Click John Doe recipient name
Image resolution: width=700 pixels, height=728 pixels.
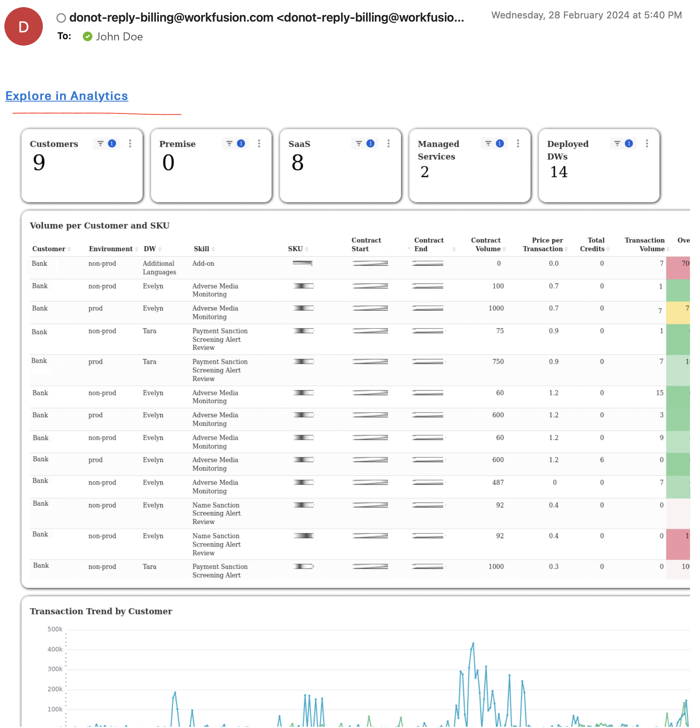point(119,37)
